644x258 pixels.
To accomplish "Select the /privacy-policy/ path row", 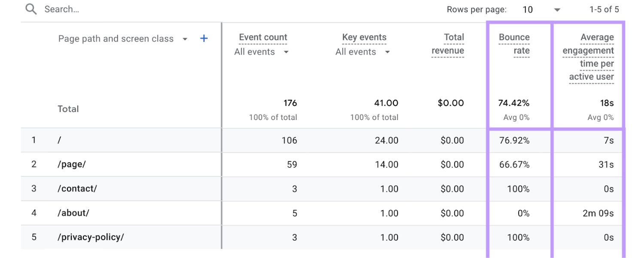I will click(x=91, y=237).
